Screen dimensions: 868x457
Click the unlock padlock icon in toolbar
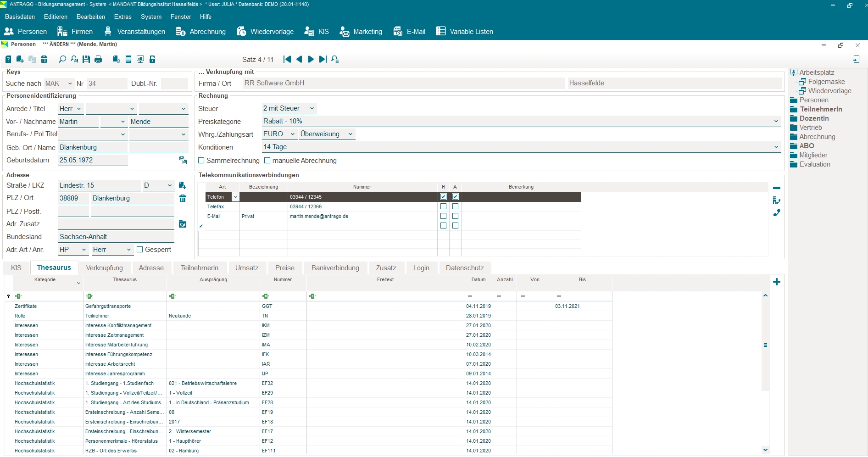(x=152, y=59)
